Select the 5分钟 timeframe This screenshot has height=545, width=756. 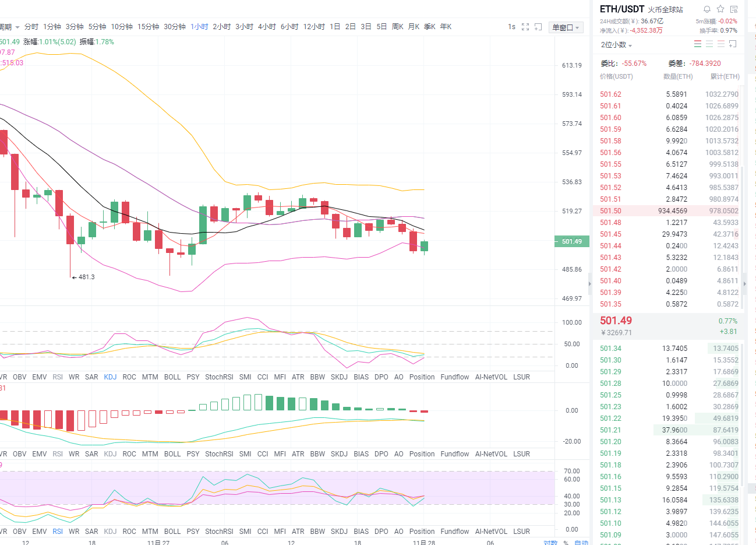tap(97, 27)
